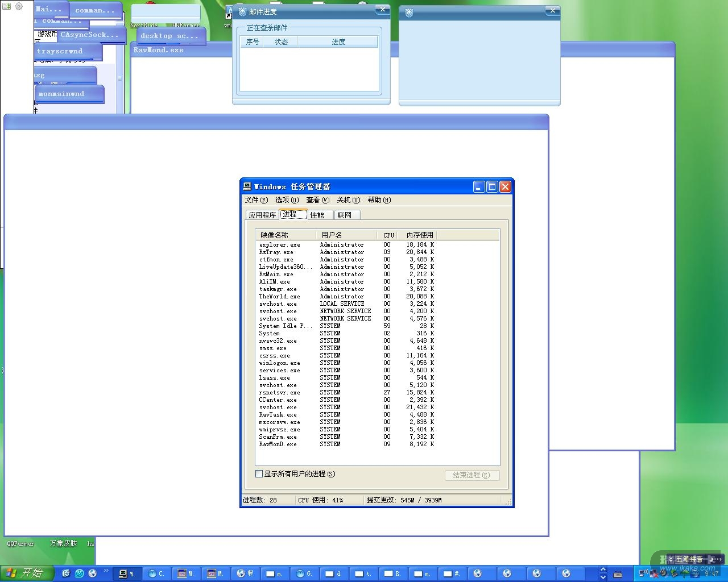Select the ctfmon.exe process
Screen dimensions: 728x582
[347, 260]
